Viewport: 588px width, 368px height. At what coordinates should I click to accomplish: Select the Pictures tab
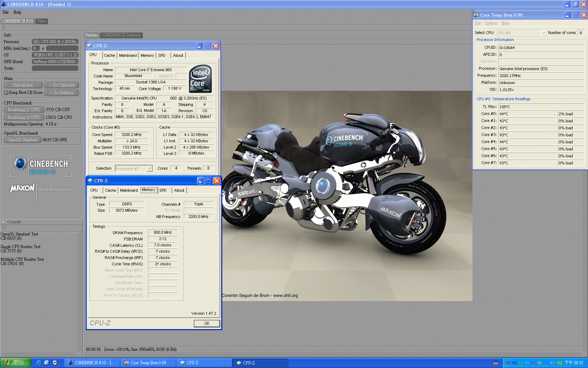[92, 35]
